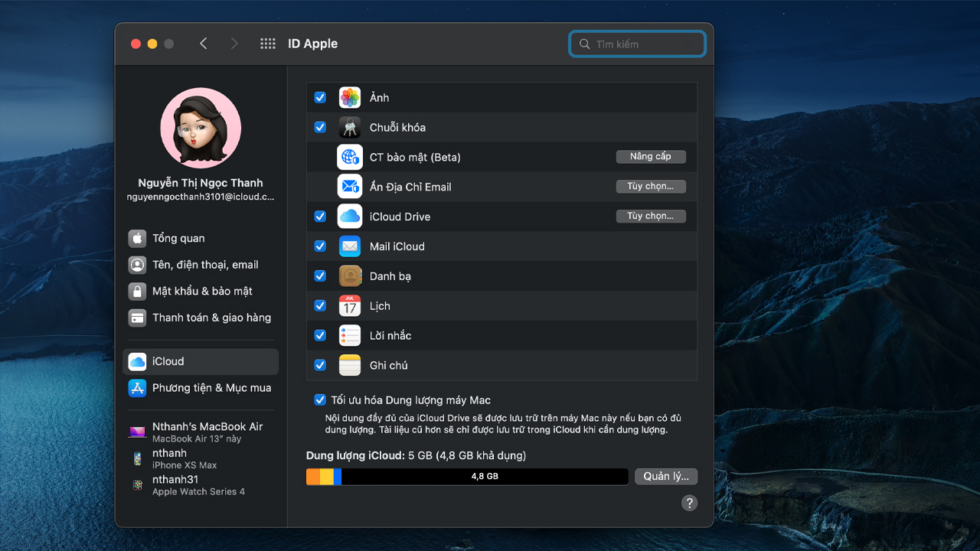Viewport: 980px width, 551px height.
Task: Select the Apple Watch Series 4 device icon
Action: click(137, 485)
